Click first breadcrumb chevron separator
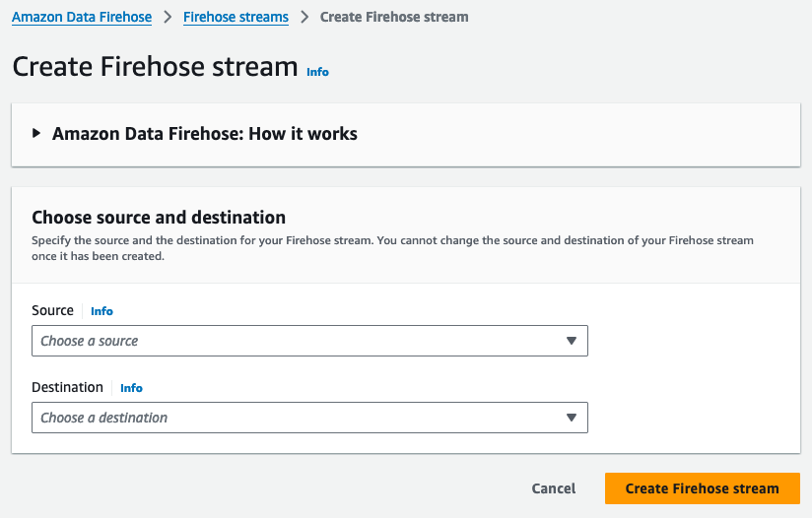Viewport: 812px width, 518px height. coord(168,17)
